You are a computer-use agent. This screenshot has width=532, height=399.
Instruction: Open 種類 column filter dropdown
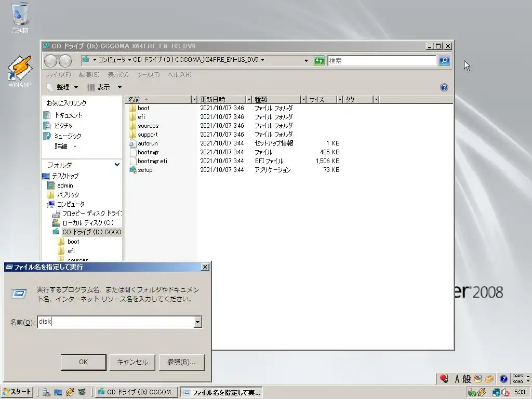[x=303, y=99]
